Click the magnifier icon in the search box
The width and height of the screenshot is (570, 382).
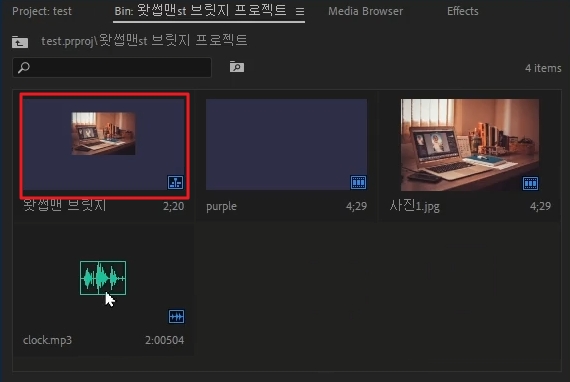[x=24, y=67]
